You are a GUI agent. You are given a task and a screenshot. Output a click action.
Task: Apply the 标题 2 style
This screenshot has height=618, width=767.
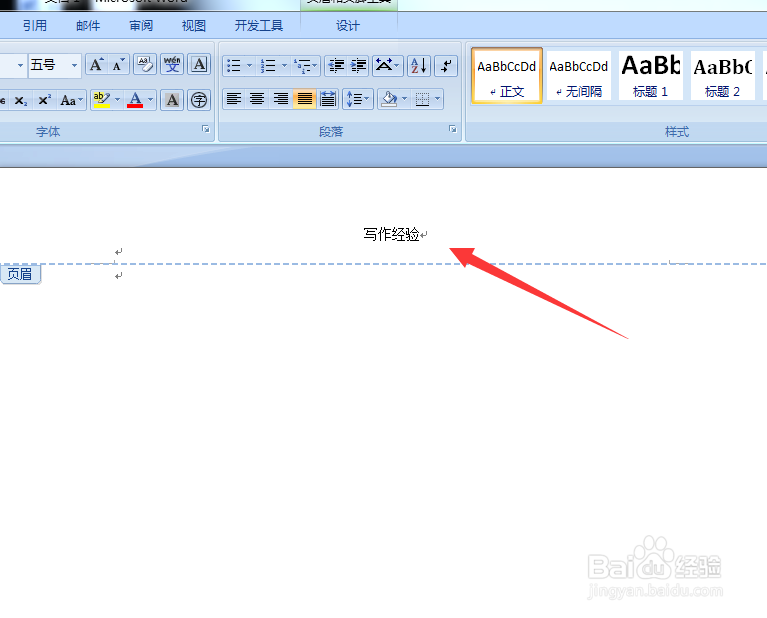click(x=722, y=76)
